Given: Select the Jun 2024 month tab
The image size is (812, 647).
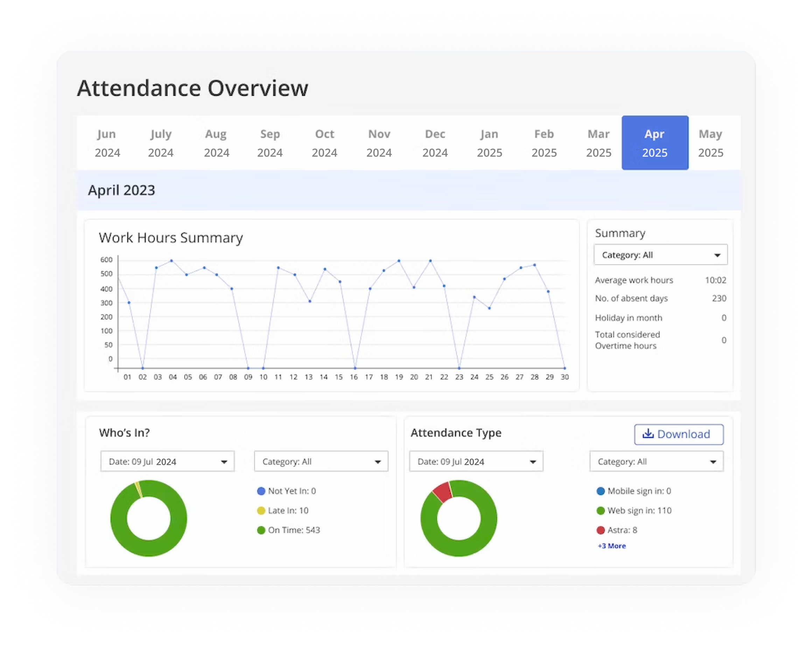Looking at the screenshot, I should pos(107,142).
